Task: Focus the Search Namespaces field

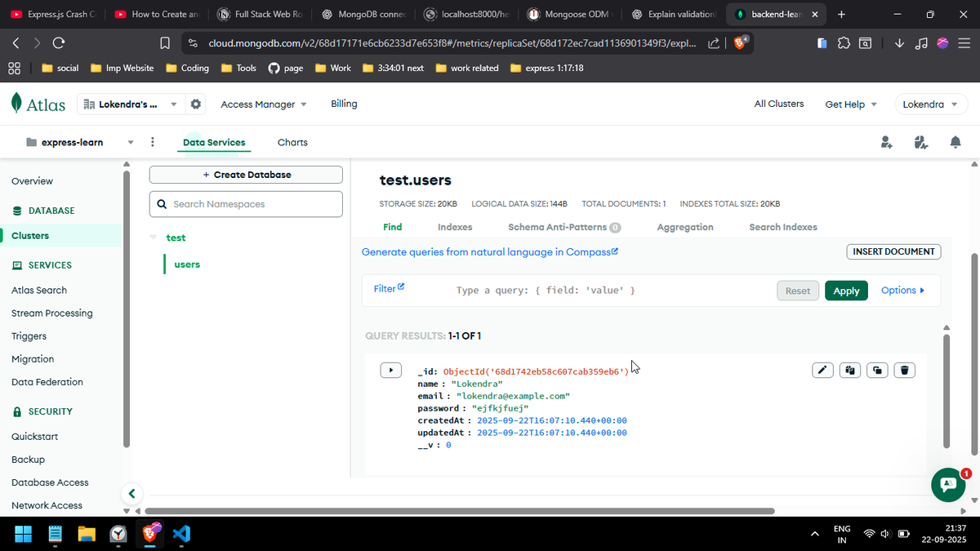Action: (x=246, y=204)
